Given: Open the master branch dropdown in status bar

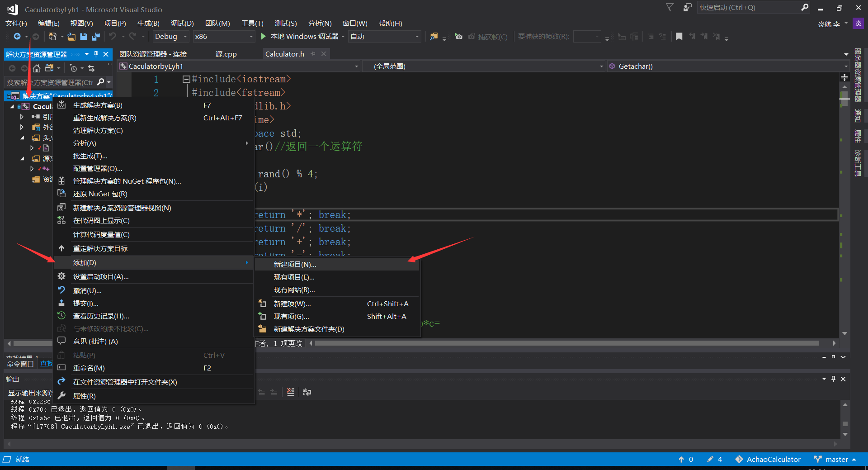Looking at the screenshot, I should tap(835, 459).
